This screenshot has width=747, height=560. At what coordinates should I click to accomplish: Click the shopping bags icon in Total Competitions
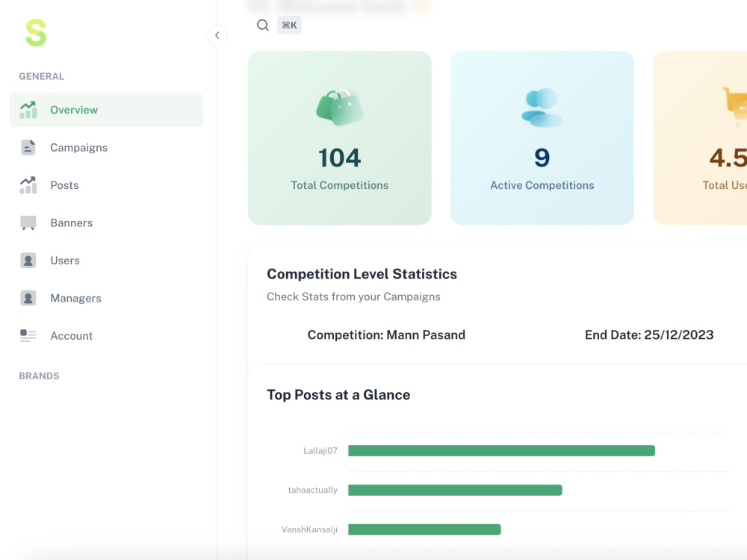click(339, 107)
